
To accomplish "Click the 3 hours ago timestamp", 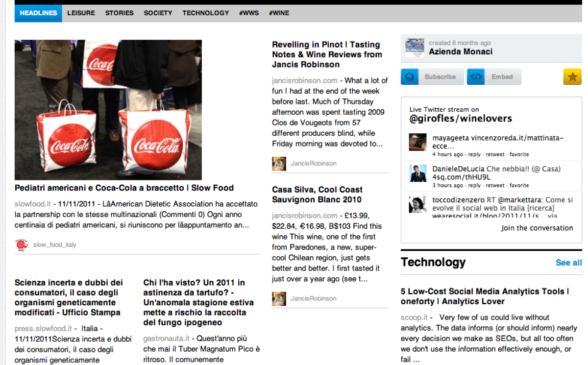I will coord(447,185).
